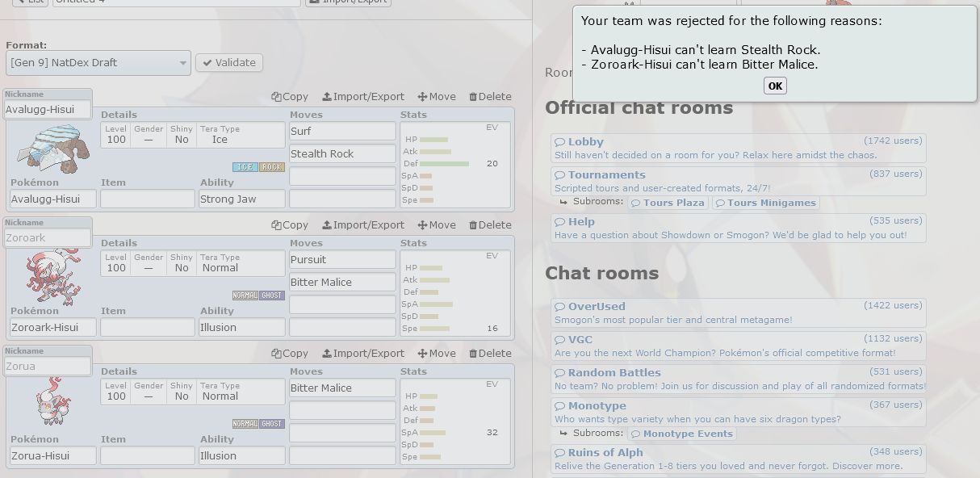This screenshot has width=980, height=478.
Task: Open Zorua-Hisui level and gender details
Action: (193, 392)
